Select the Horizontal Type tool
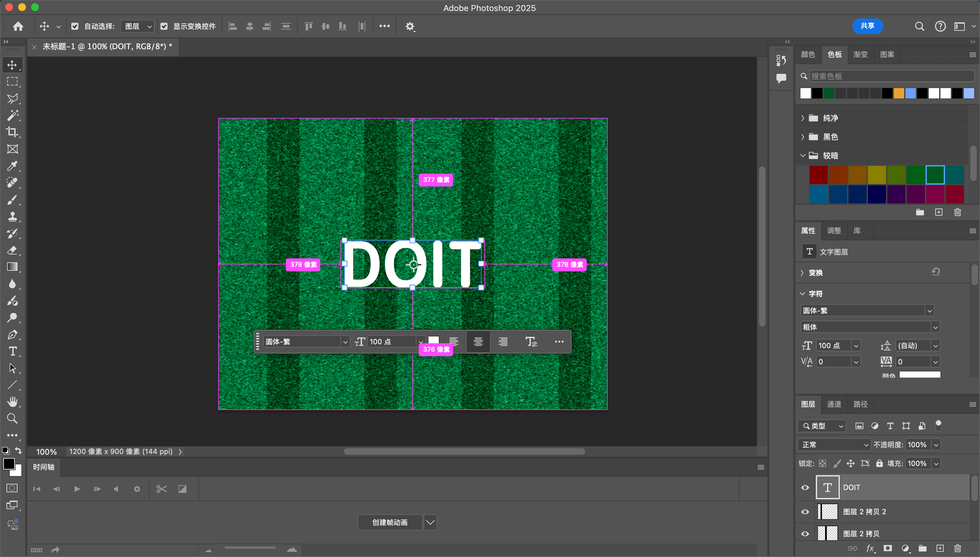The height and width of the screenshot is (557, 980). (x=12, y=351)
